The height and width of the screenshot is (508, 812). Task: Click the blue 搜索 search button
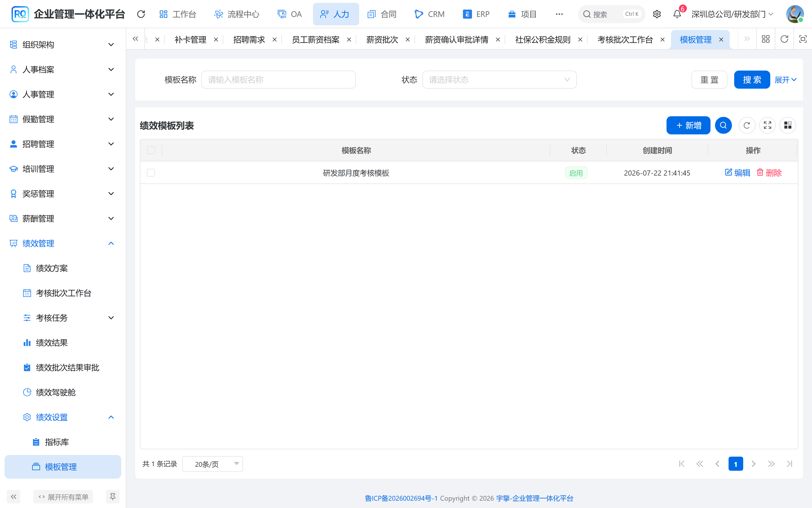752,80
